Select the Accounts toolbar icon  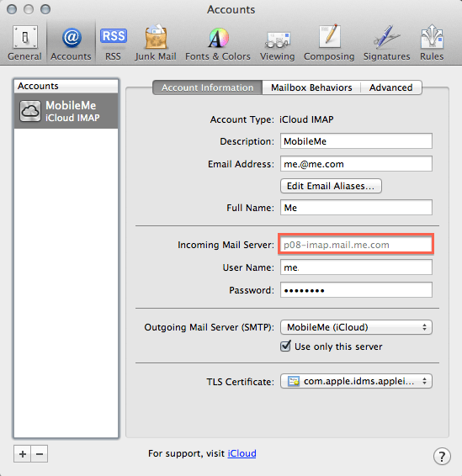click(71, 43)
